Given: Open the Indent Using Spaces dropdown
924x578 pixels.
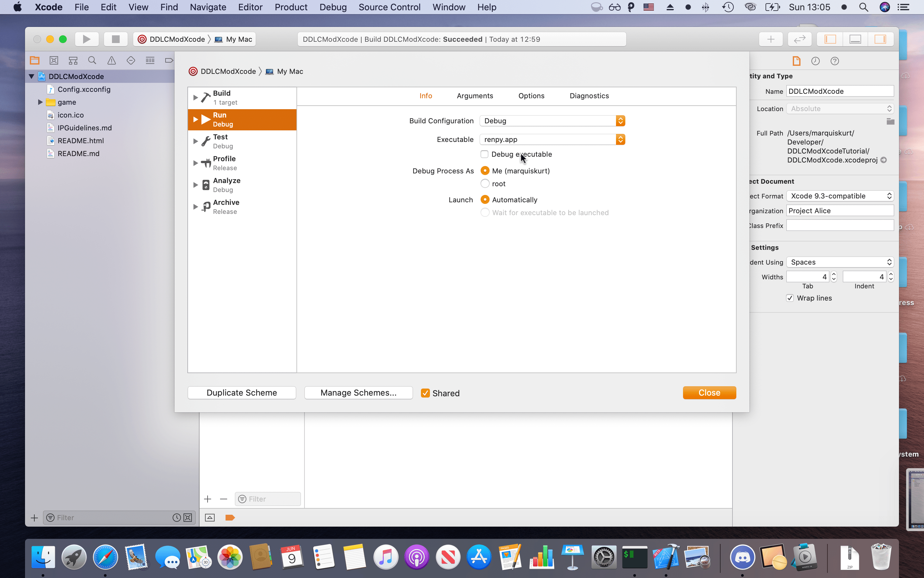Looking at the screenshot, I should tap(840, 262).
